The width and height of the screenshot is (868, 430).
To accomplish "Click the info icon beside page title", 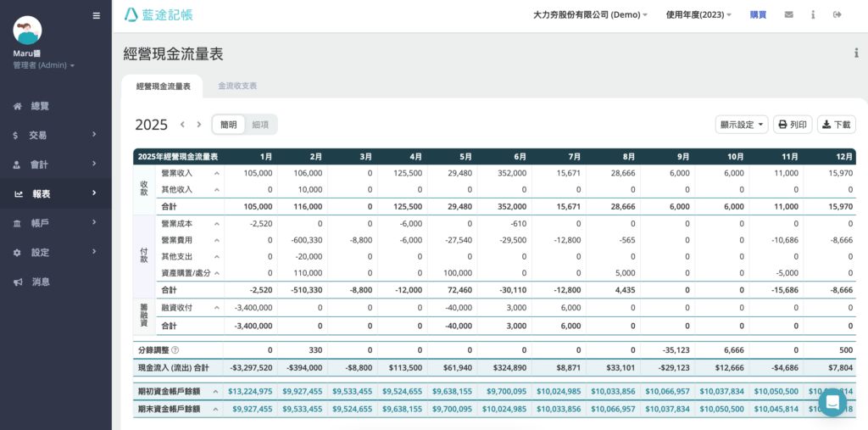I will pos(855,53).
